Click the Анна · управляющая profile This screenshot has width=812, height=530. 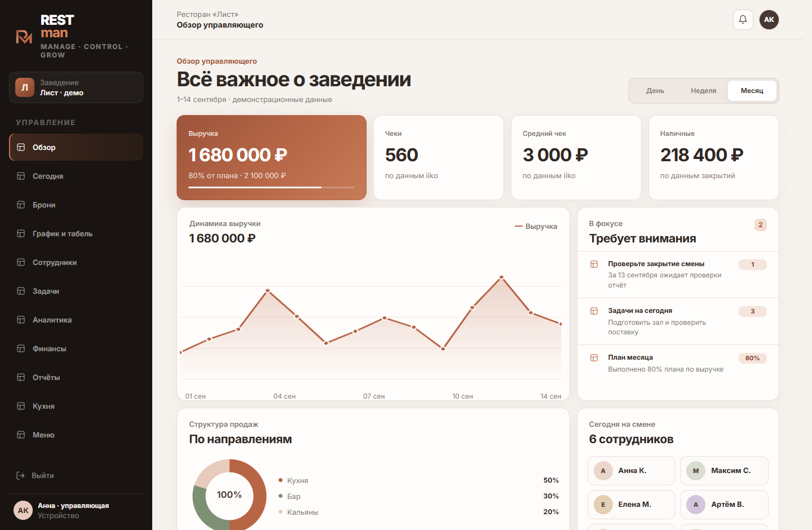[x=76, y=510]
